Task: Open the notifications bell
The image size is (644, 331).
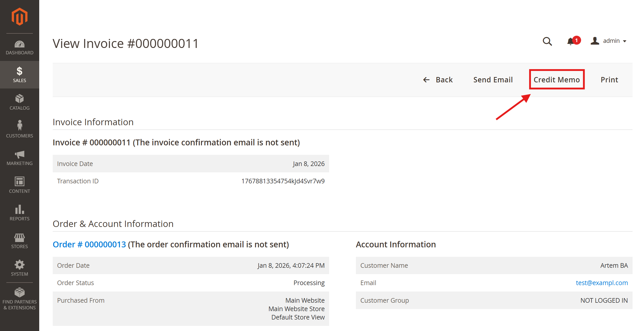Action: click(570, 41)
